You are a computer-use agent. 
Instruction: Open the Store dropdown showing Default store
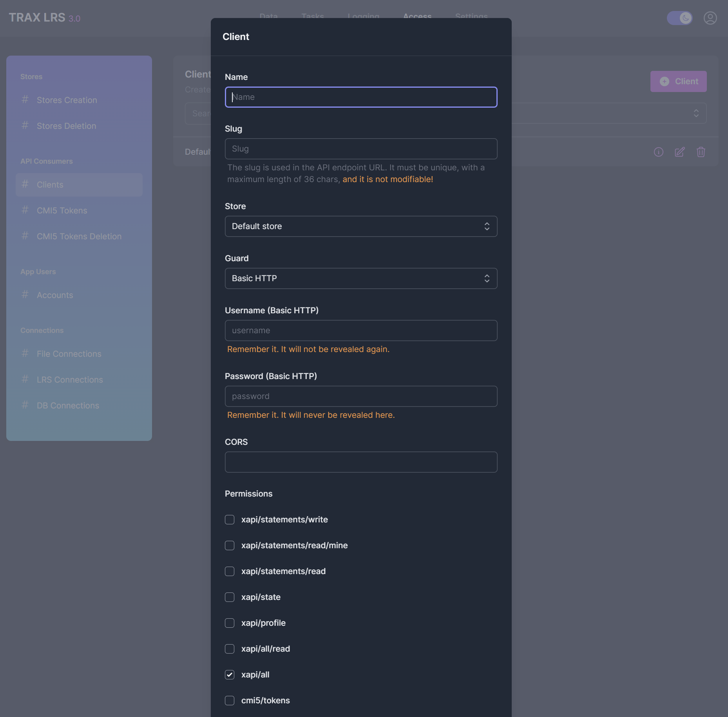[361, 226]
